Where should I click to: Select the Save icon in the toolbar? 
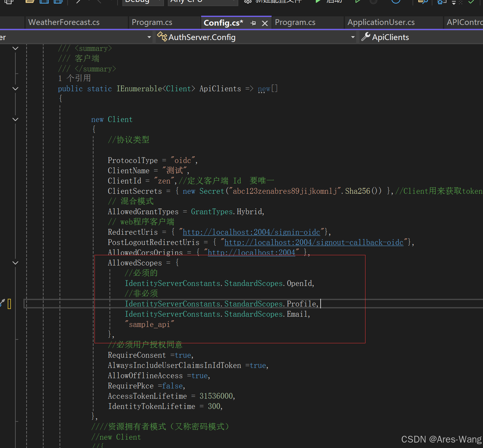tap(44, 2)
